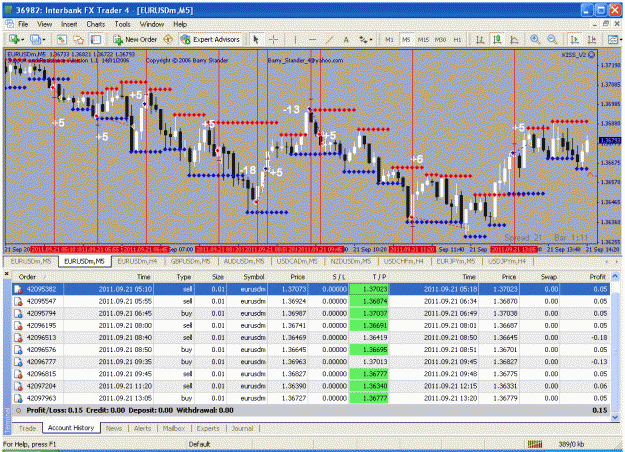Toggle the Terminal panel toolbar icon
The width and height of the screenshot is (625, 452).
[96, 39]
